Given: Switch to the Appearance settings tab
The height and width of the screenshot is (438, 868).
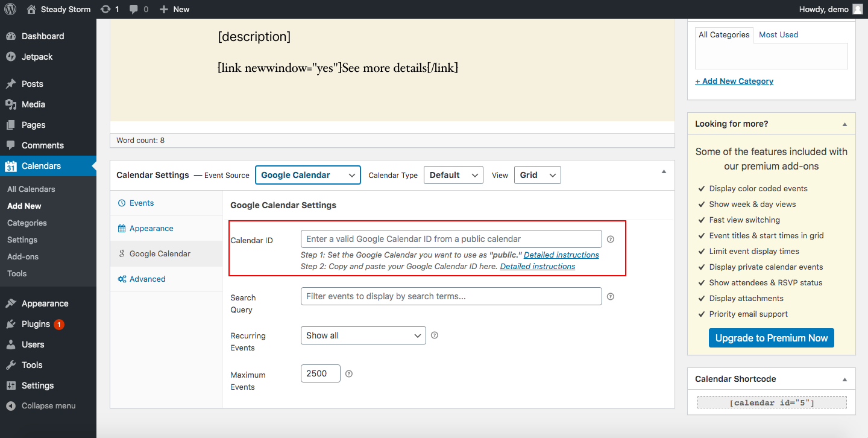Looking at the screenshot, I should click(x=151, y=229).
